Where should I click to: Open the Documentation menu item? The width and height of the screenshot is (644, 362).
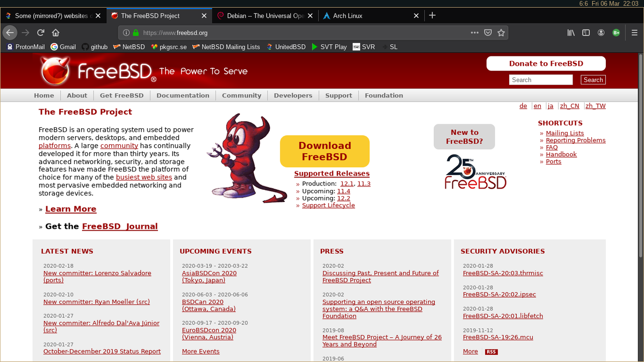(183, 96)
